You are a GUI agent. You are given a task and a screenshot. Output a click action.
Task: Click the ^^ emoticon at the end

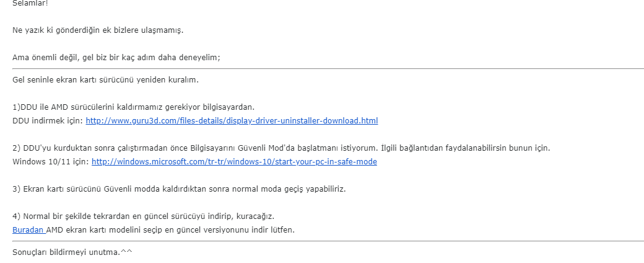[126, 252]
